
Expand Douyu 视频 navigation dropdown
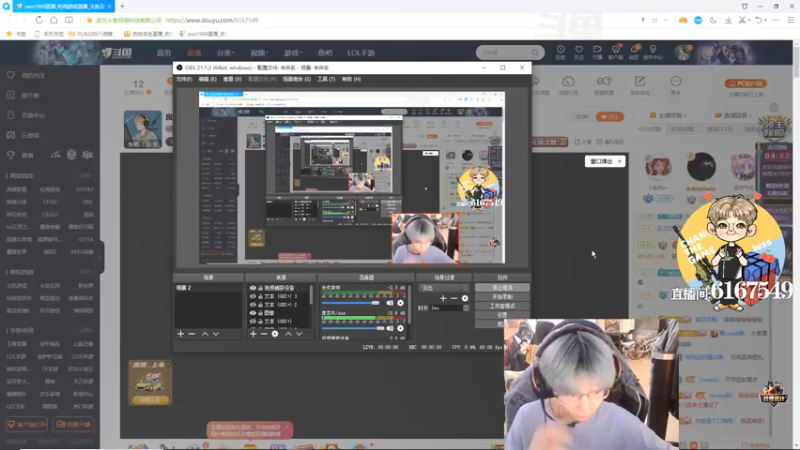[x=259, y=53]
